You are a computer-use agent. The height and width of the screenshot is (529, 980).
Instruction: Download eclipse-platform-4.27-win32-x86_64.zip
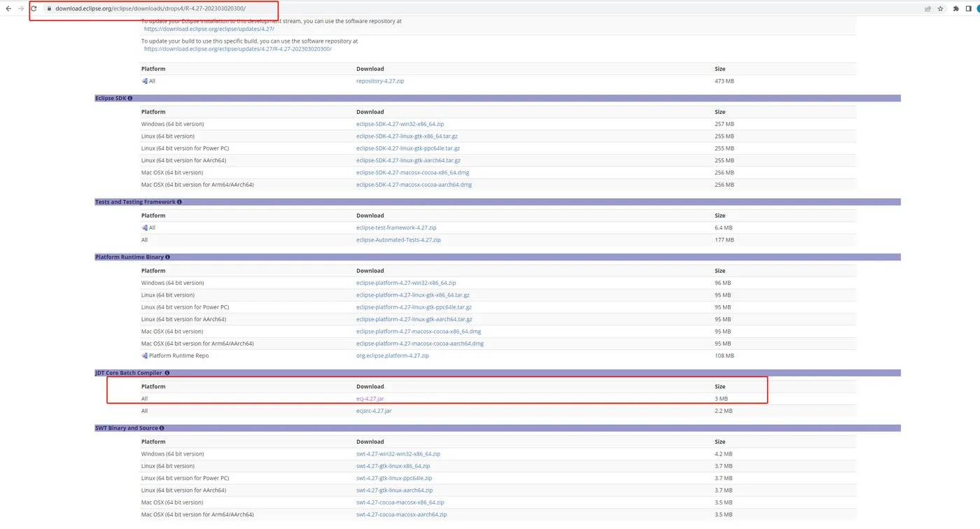(406, 283)
